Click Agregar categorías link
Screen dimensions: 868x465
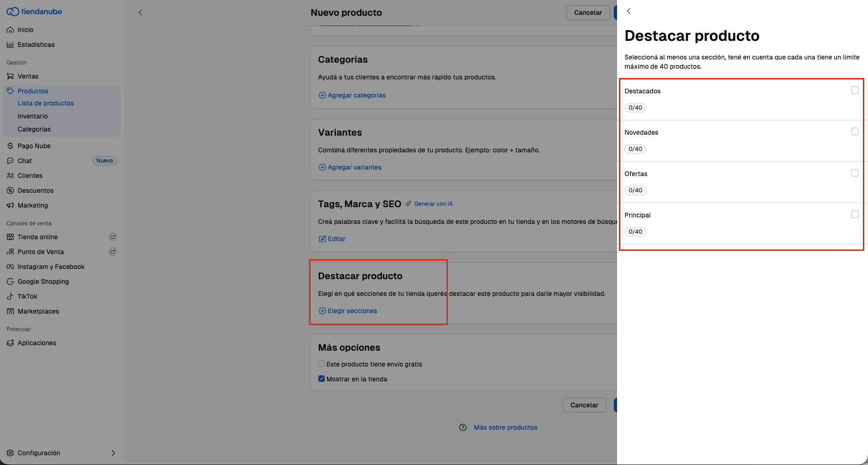pos(352,95)
